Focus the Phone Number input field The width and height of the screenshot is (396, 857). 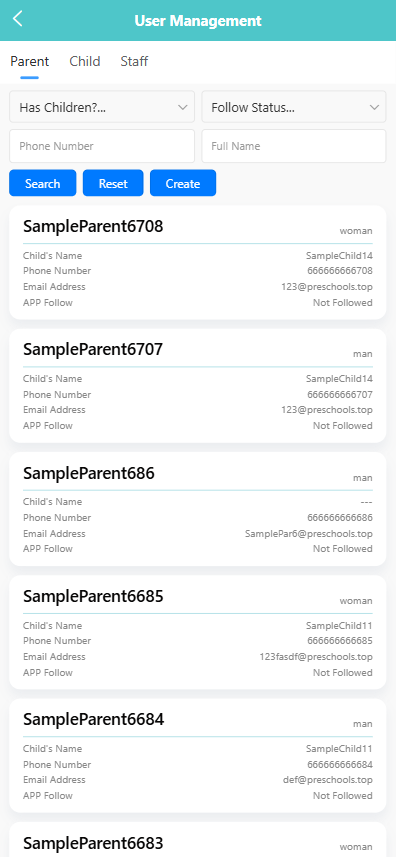102,146
